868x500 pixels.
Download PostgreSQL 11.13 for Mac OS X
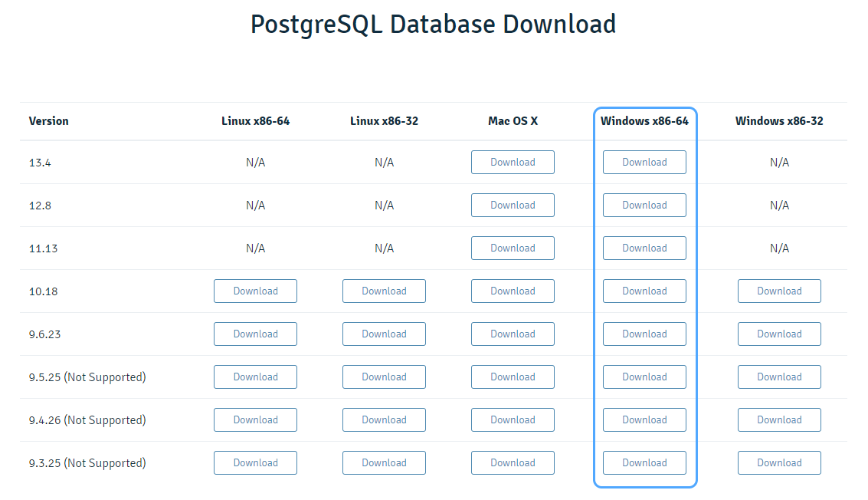tap(513, 248)
